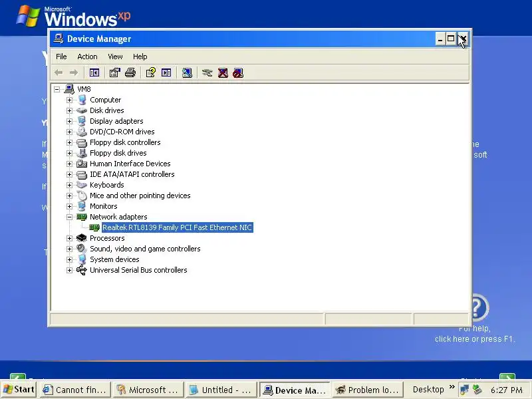This screenshot has height=399, width=532.
Task: Open Properties via the toolbar icon
Action: pyautogui.click(x=114, y=72)
